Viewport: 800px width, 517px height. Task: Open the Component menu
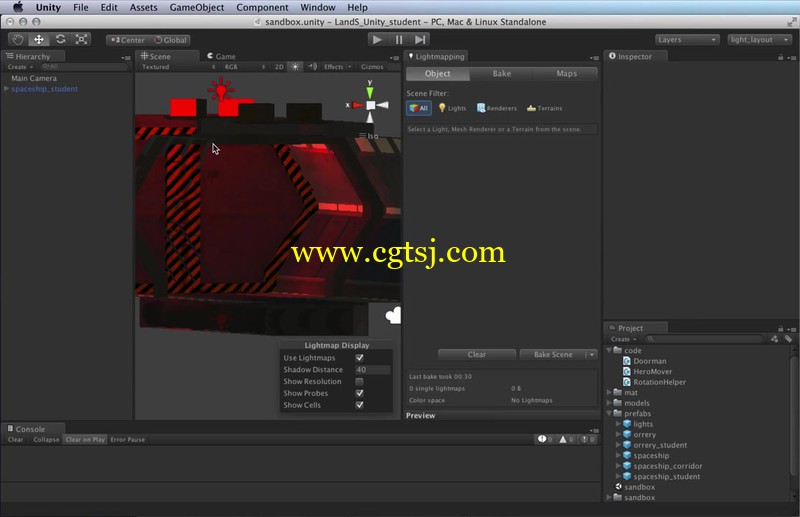point(262,7)
